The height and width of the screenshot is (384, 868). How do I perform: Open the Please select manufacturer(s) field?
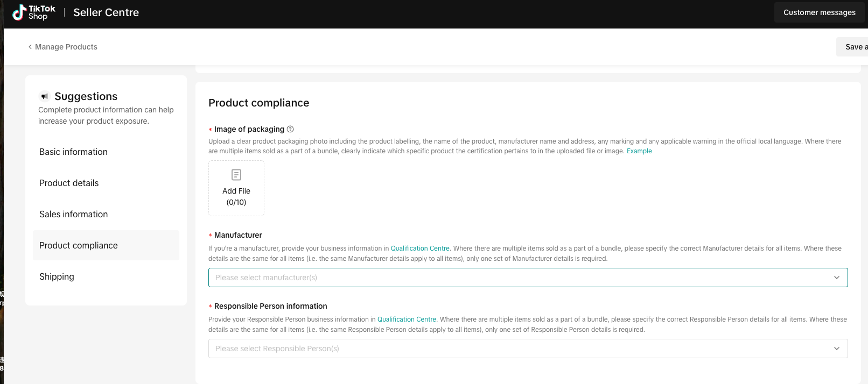(x=528, y=278)
